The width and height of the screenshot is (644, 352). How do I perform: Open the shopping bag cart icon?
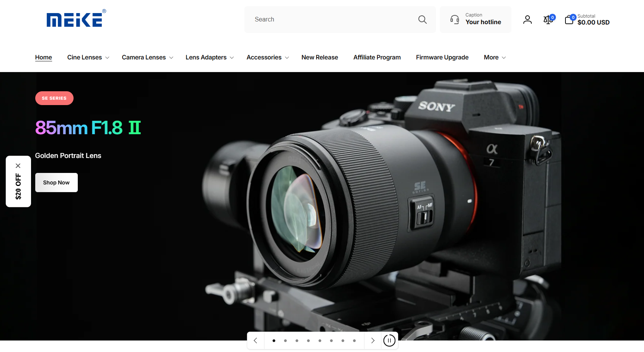(x=569, y=20)
